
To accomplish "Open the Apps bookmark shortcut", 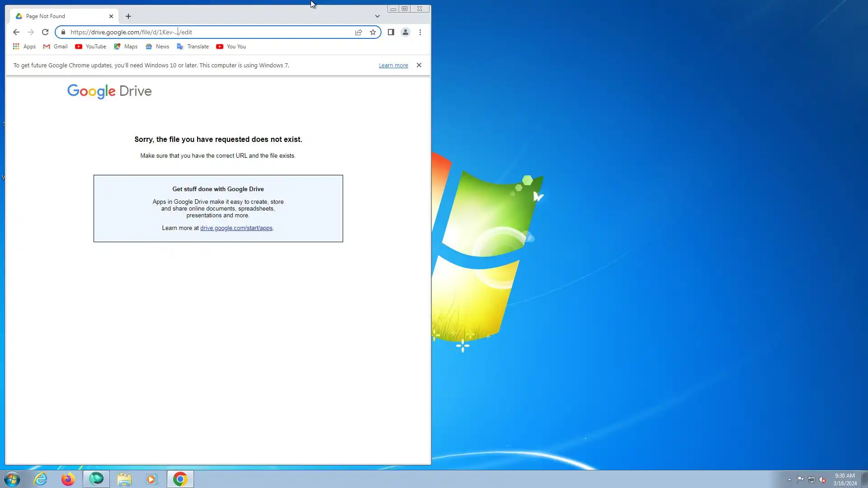I will [x=24, y=47].
